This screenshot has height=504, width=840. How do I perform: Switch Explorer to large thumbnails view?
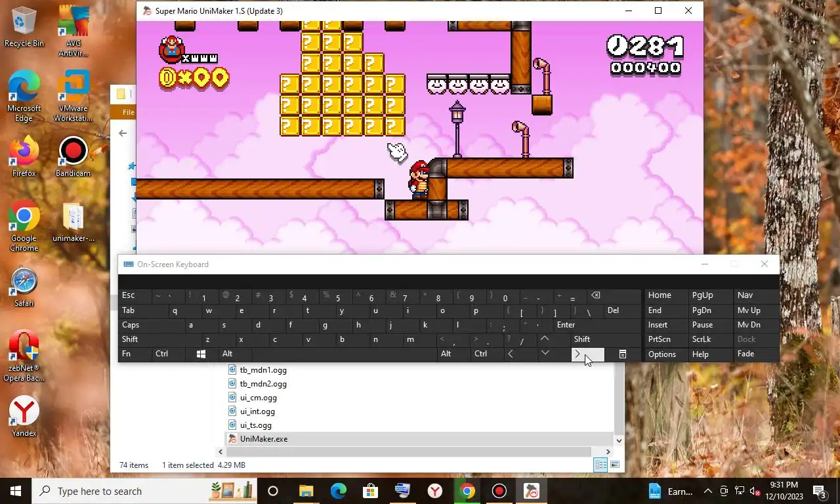(615, 465)
